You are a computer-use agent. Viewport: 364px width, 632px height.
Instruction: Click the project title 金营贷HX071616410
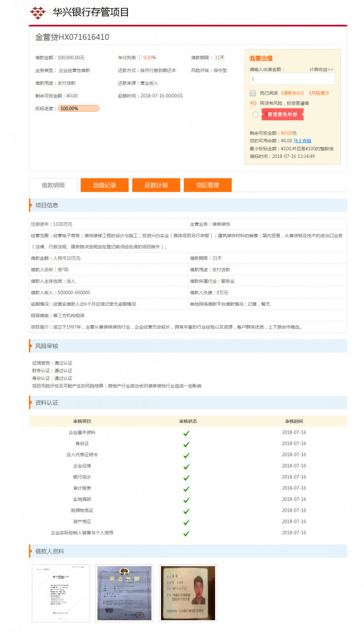point(72,37)
